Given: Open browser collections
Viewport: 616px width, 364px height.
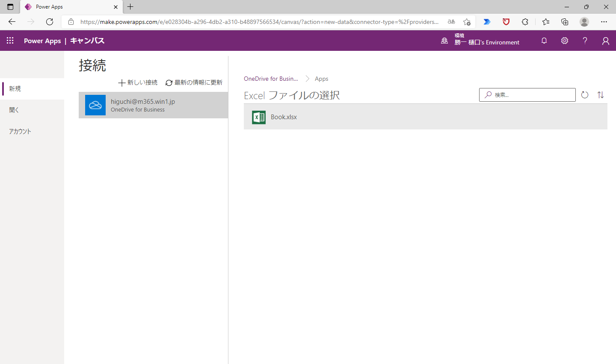Looking at the screenshot, I should pos(565,22).
